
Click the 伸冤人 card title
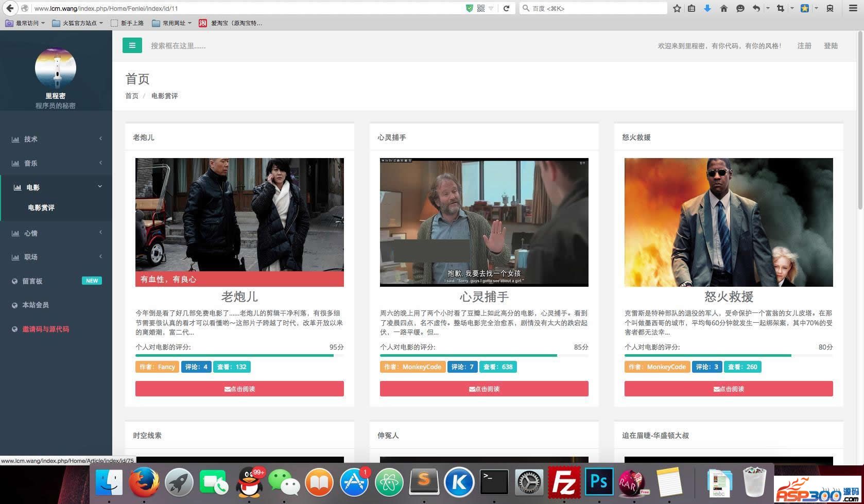[x=388, y=436]
